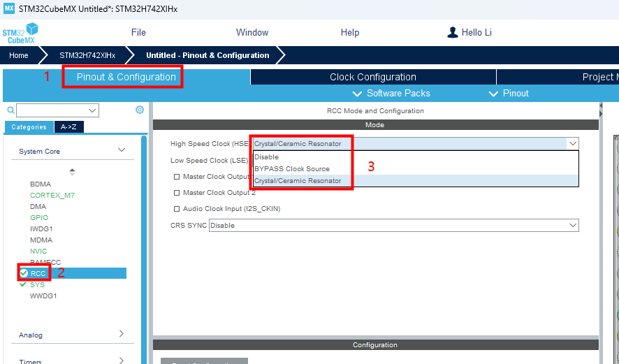Click the up-down sort arrows above BDMA
The image size is (619, 364).
coord(72,172)
